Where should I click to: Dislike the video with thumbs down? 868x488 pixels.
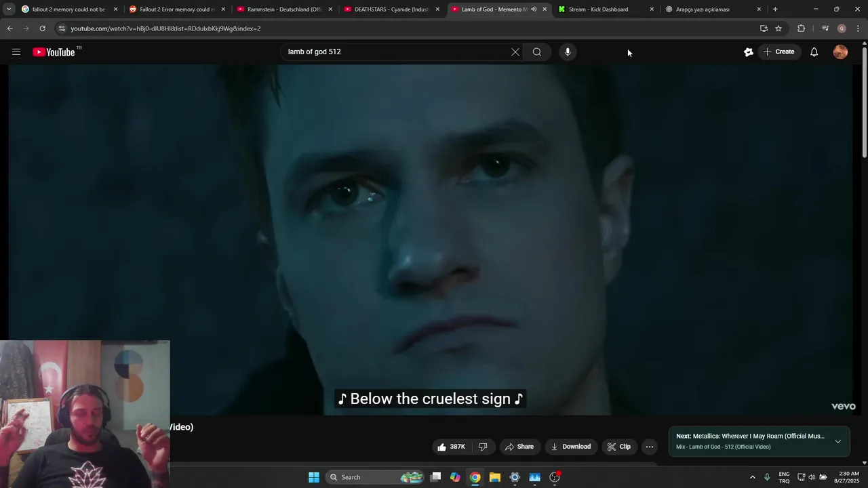point(483,447)
